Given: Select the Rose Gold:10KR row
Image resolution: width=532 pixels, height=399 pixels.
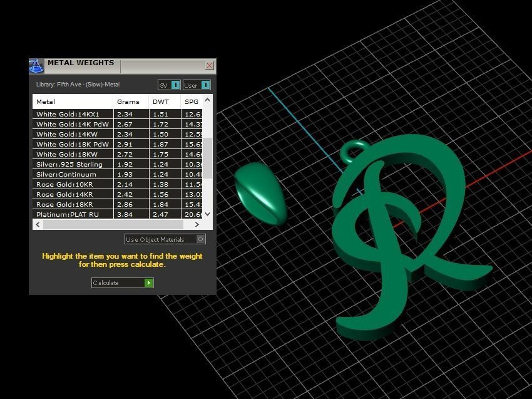Looking at the screenshot, I should point(118,184).
